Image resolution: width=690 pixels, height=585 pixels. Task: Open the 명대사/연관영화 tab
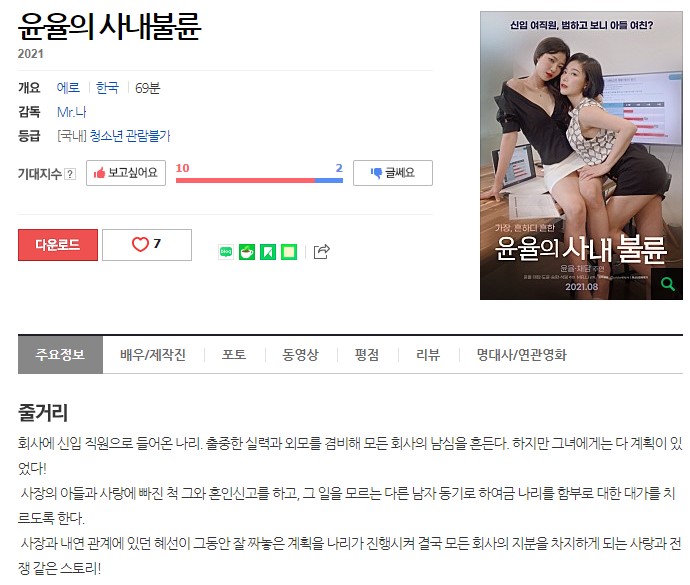[x=521, y=355]
